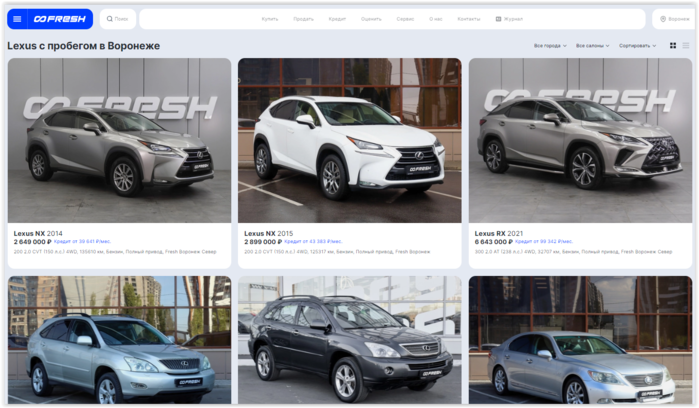The height and width of the screenshot is (408, 699).
Task: Click the Fresh logo
Action: point(60,19)
